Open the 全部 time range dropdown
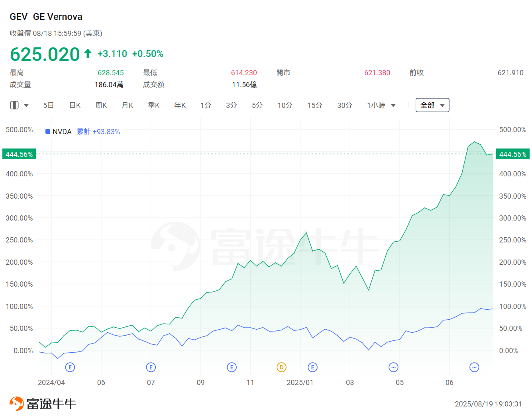Viewport: 532px width, 420px height. coord(432,105)
